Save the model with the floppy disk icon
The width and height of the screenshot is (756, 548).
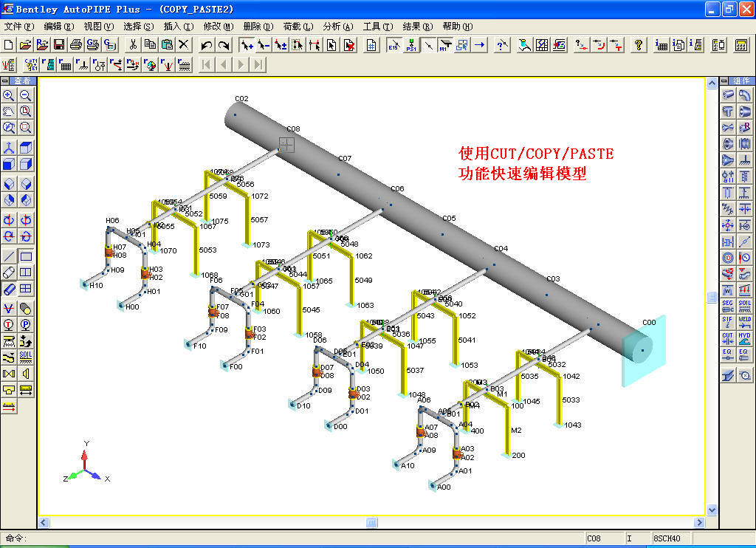click(x=59, y=45)
